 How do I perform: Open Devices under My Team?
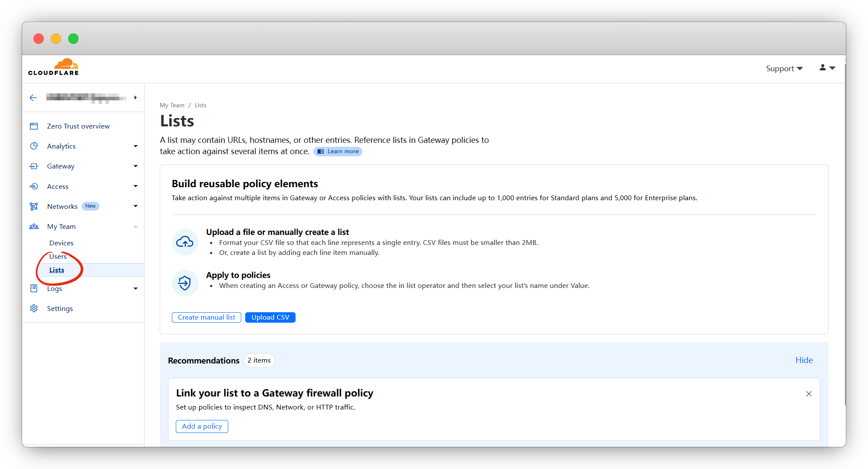pyautogui.click(x=61, y=243)
